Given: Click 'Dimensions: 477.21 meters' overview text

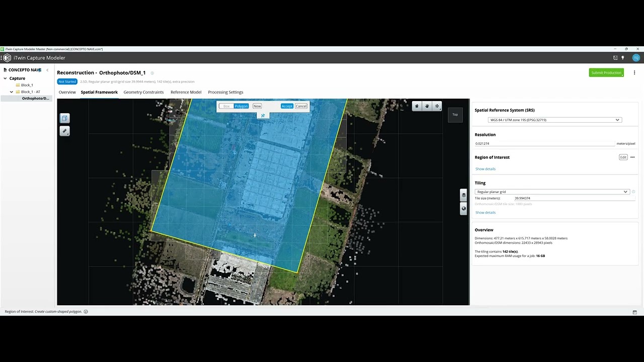Looking at the screenshot, I should coord(521,238).
